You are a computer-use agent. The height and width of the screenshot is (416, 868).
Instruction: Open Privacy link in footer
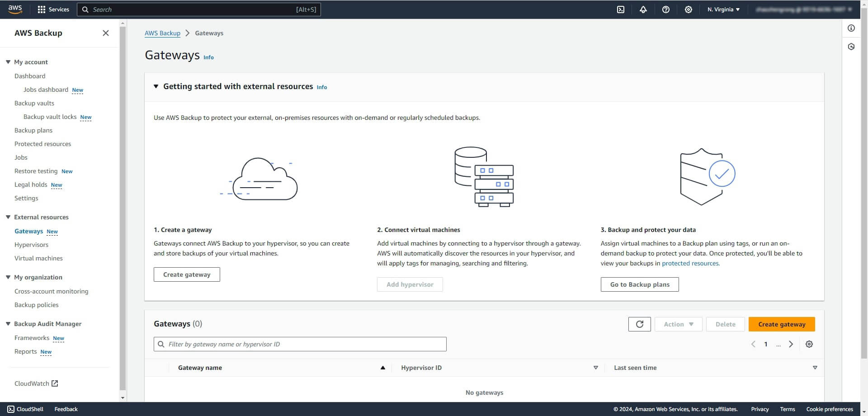(759, 409)
